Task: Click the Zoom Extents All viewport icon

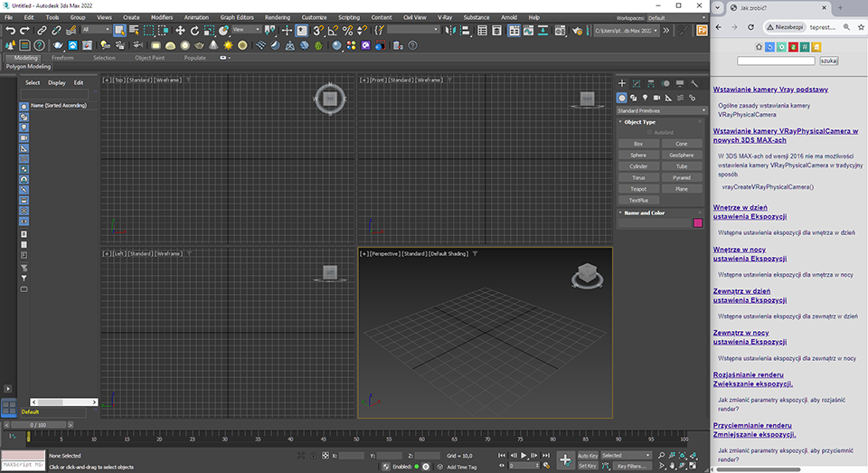Action: coord(693,455)
